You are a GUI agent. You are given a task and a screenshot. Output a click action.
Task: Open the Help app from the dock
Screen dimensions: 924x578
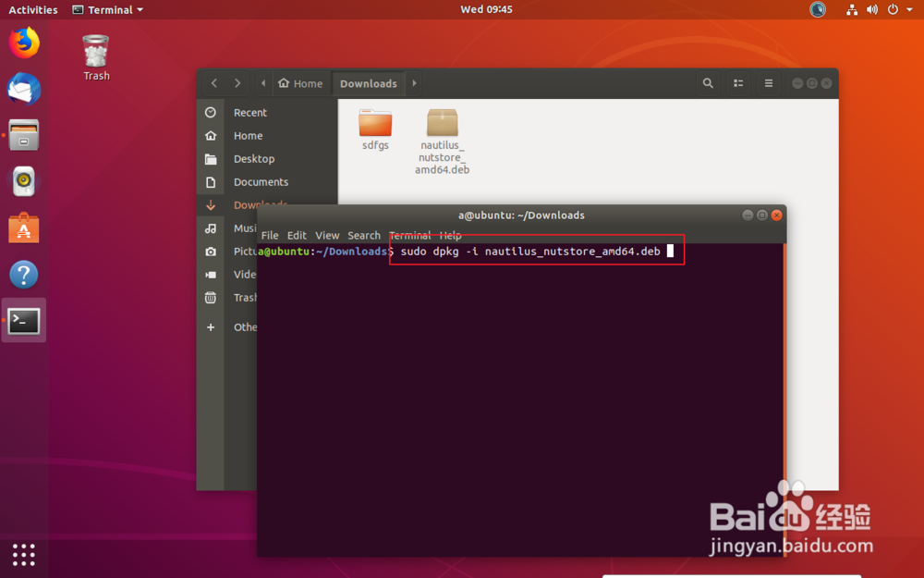coord(23,273)
